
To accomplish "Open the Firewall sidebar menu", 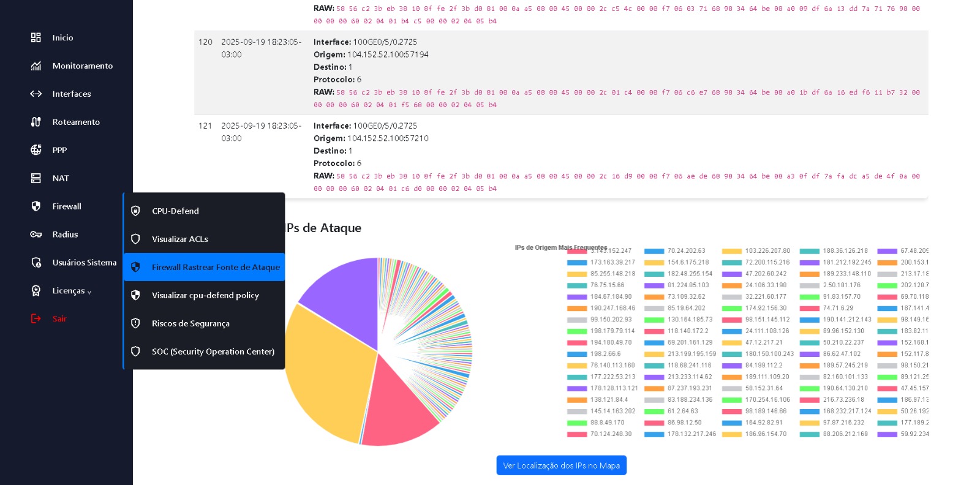I will click(x=66, y=206).
